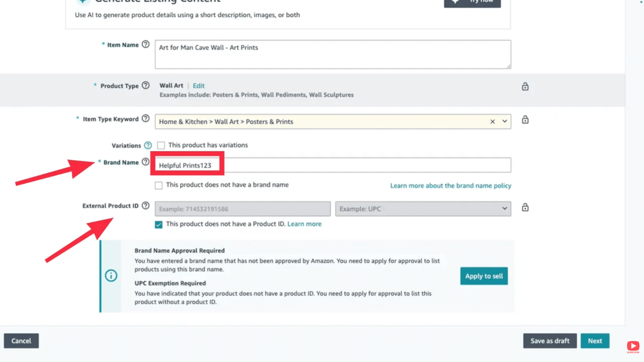
Task: Uncheck 'This product does not have a Product ID'
Action: pos(158,224)
